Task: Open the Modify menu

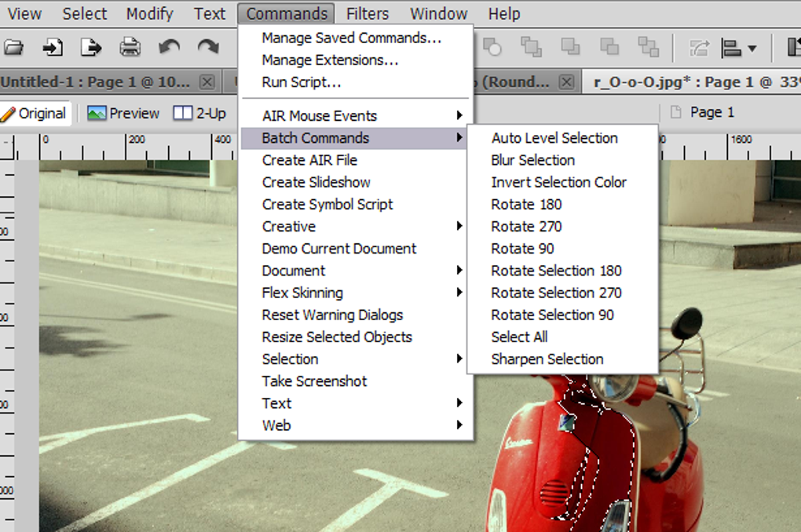Action: click(150, 14)
